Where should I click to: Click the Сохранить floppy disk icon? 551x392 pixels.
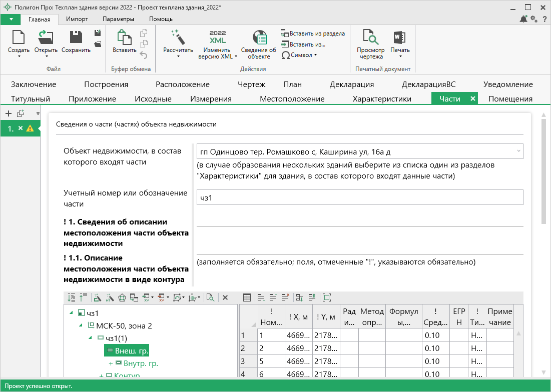76,37
